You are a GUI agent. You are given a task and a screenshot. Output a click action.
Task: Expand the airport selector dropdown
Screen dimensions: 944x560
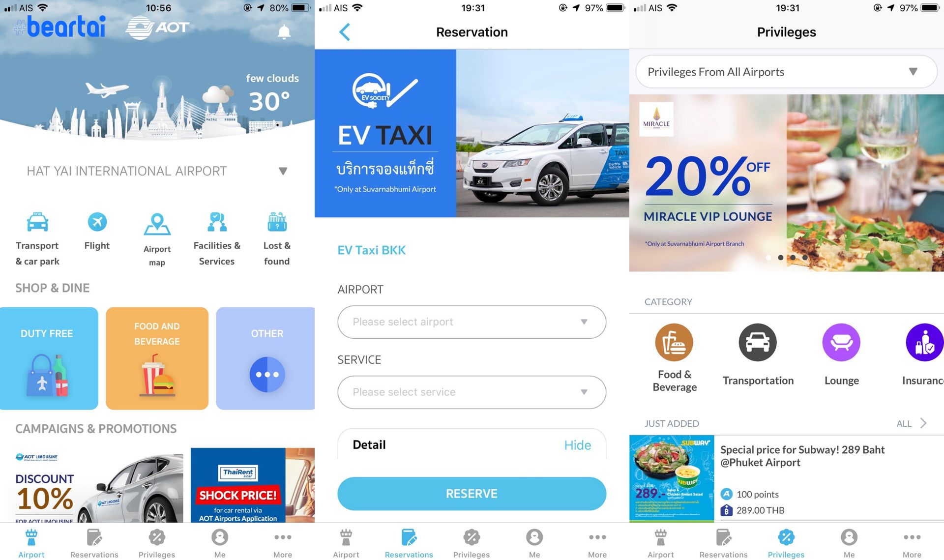tap(472, 322)
